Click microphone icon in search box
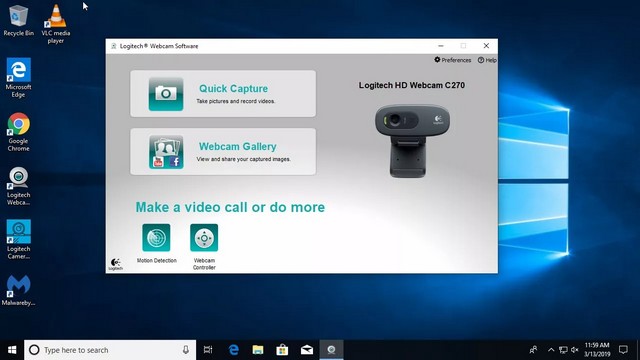The image size is (640, 360). pos(186,350)
